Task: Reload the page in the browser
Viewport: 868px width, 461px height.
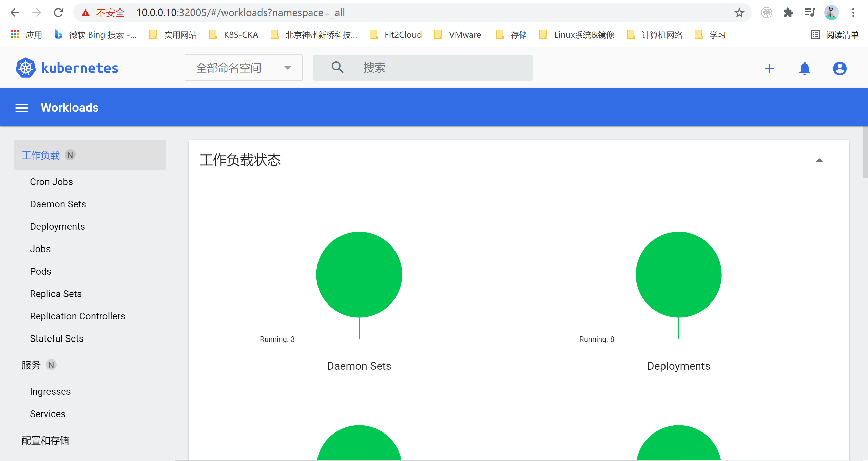Action: click(58, 13)
